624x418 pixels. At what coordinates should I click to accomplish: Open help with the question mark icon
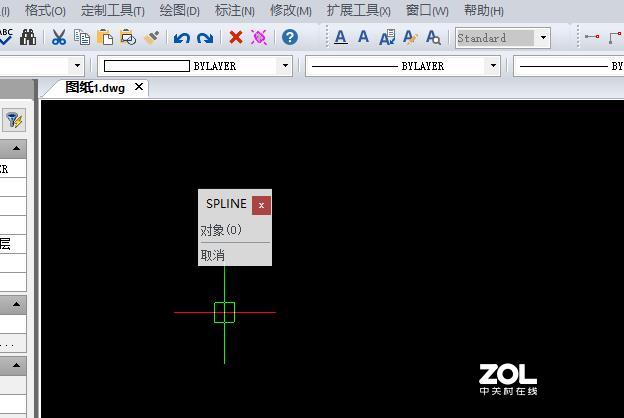(x=290, y=37)
